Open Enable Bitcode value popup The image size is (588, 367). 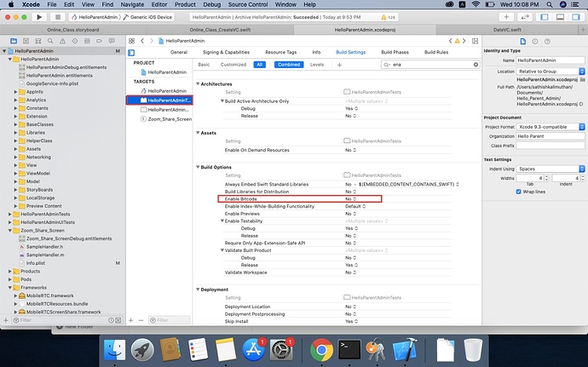tap(350, 199)
